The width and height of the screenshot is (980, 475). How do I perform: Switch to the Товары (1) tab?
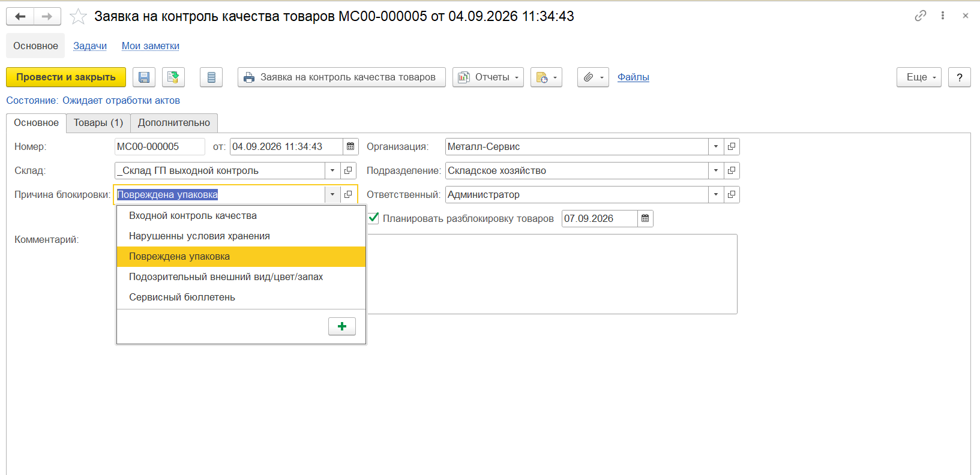point(98,123)
